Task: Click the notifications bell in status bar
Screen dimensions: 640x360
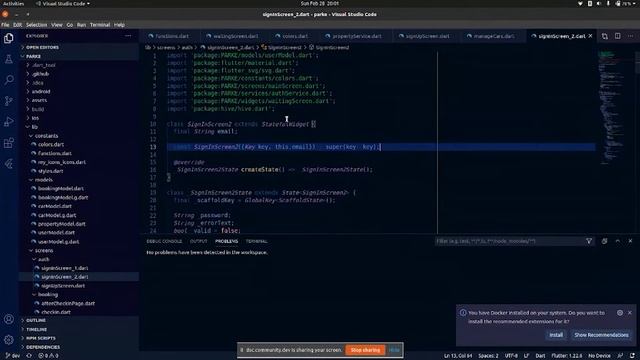Action: point(632,356)
